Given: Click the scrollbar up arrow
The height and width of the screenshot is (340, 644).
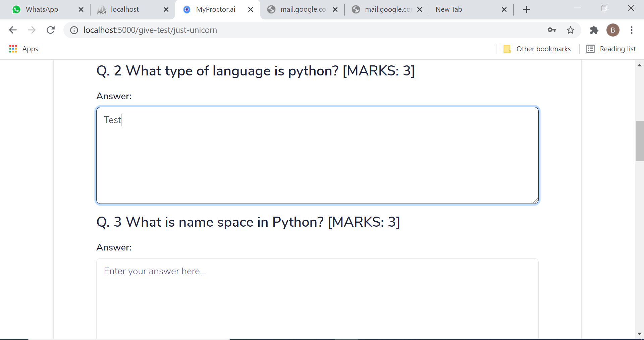Looking at the screenshot, I should tap(639, 65).
